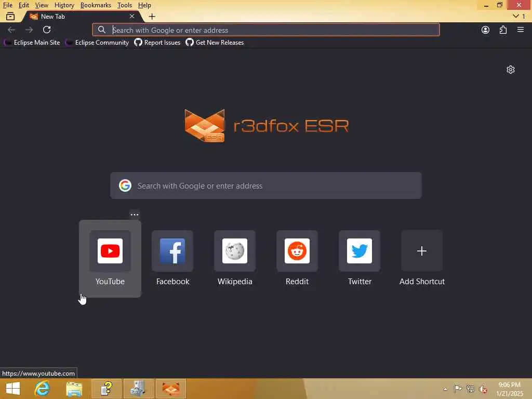Switch to r3dfox taskbar button

(x=170, y=389)
